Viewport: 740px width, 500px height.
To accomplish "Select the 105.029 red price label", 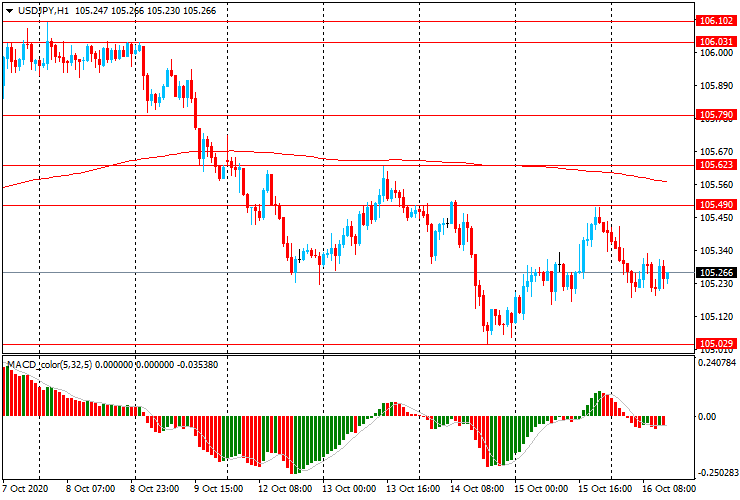I will (x=716, y=344).
